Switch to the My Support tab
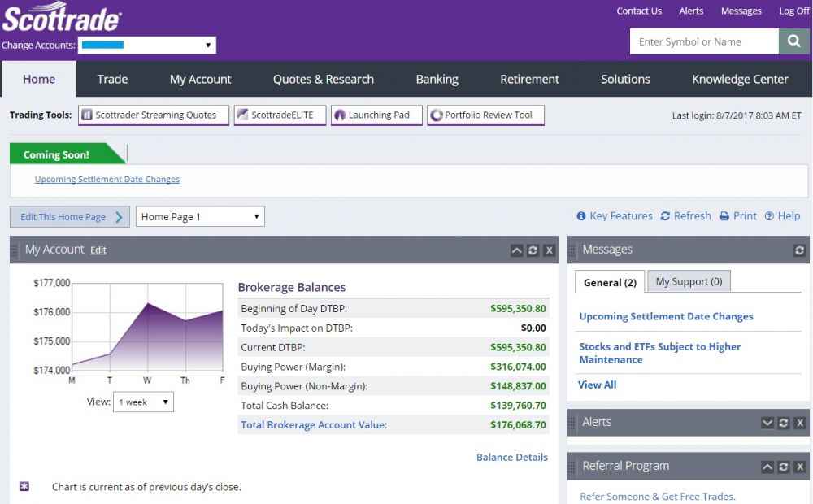The height and width of the screenshot is (504, 813). (x=689, y=281)
